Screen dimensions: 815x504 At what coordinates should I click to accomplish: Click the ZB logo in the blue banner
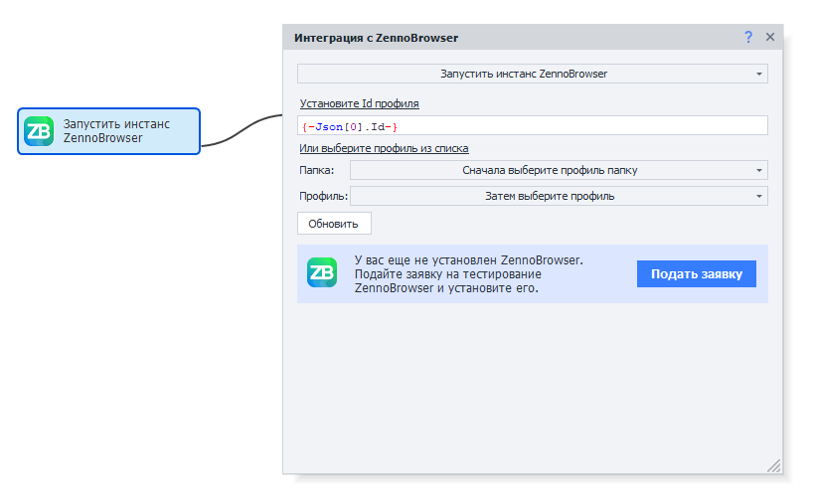point(322,273)
